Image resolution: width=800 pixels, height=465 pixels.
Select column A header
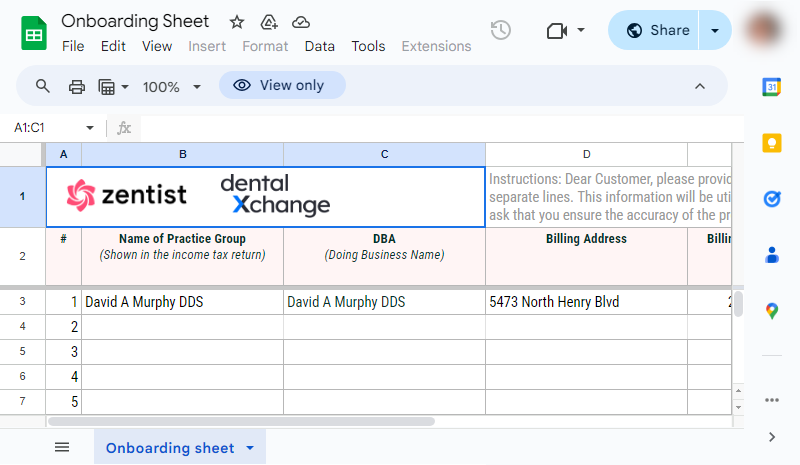click(63, 154)
